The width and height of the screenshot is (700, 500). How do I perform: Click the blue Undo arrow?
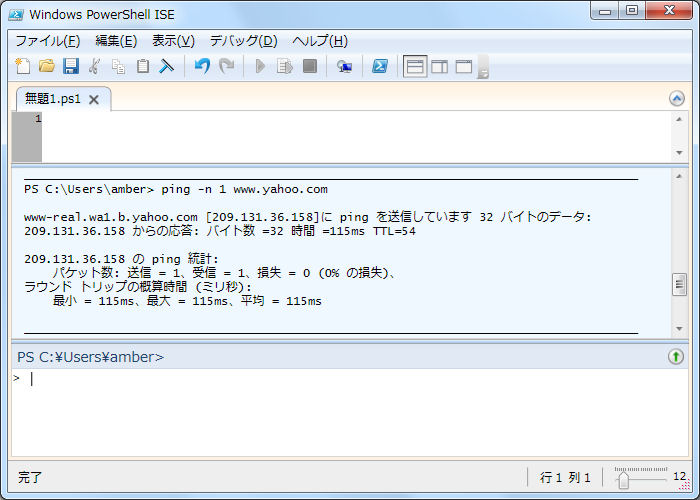[202, 67]
